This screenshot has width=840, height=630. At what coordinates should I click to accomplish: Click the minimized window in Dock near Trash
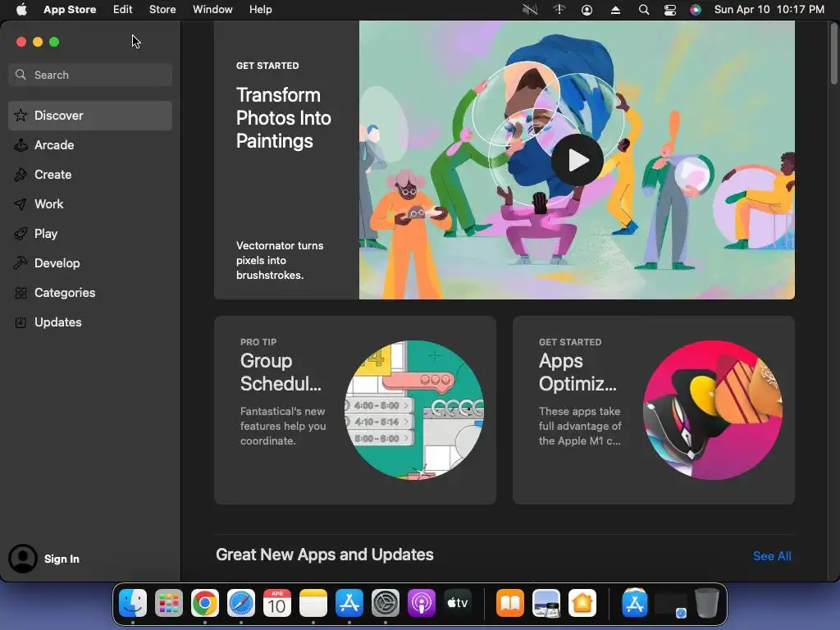671,603
